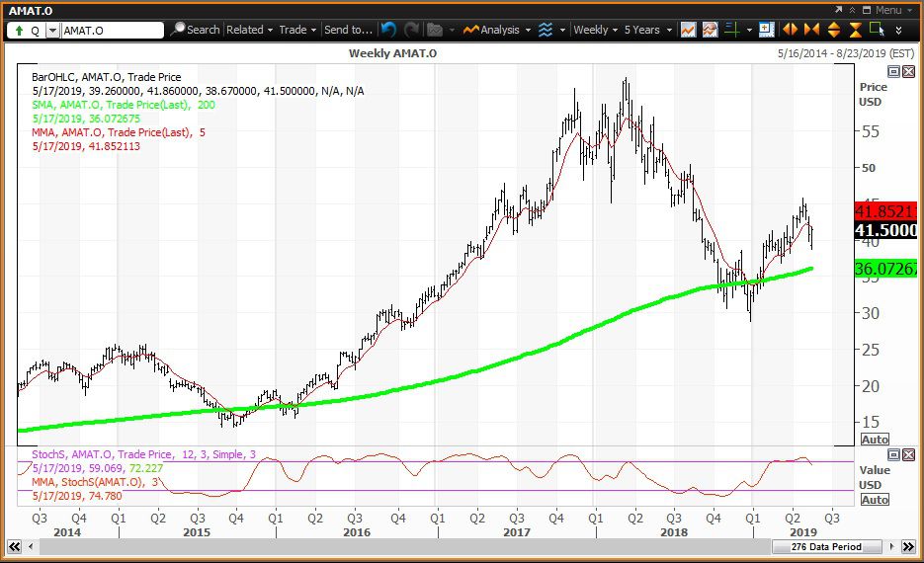The image size is (924, 563).
Task: Select the green SMA 200 legend line
Action: pyautogui.click(x=124, y=105)
